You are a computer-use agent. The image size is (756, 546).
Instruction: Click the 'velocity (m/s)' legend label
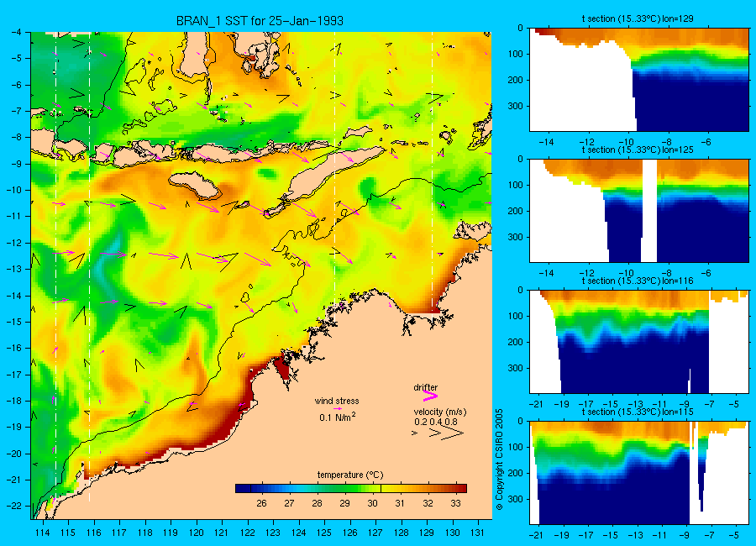coord(440,412)
